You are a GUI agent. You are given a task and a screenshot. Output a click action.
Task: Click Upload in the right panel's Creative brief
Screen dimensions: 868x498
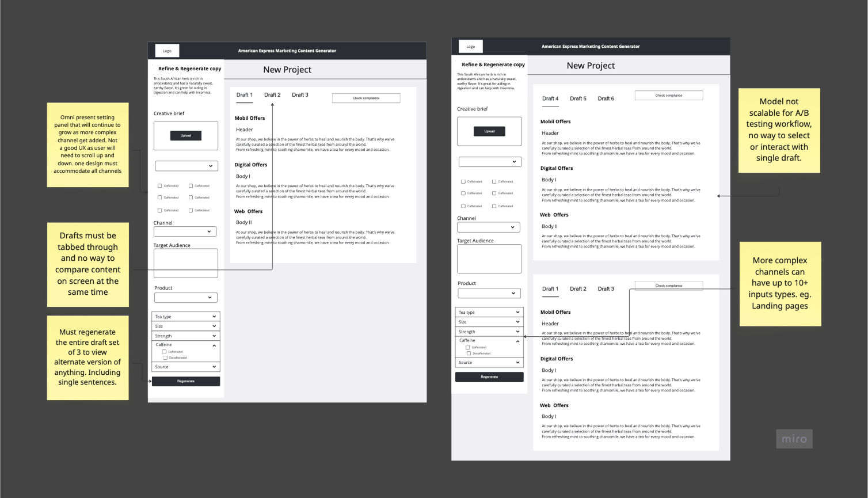(489, 131)
